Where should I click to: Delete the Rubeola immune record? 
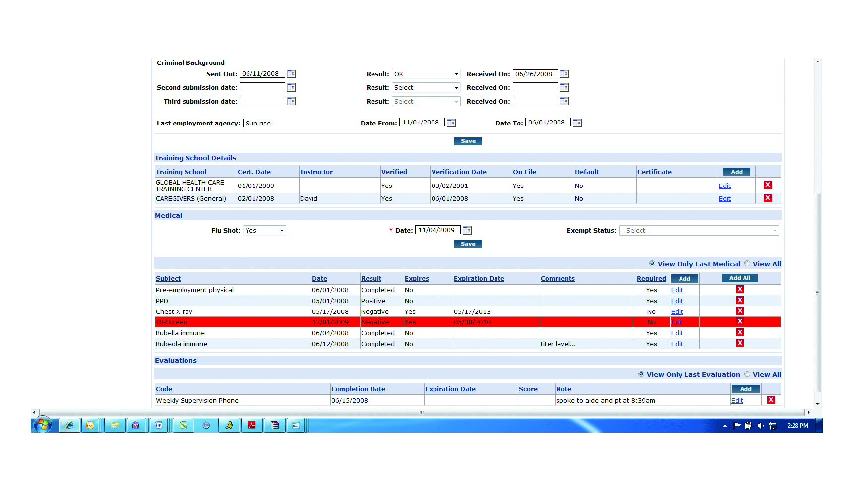[740, 343]
